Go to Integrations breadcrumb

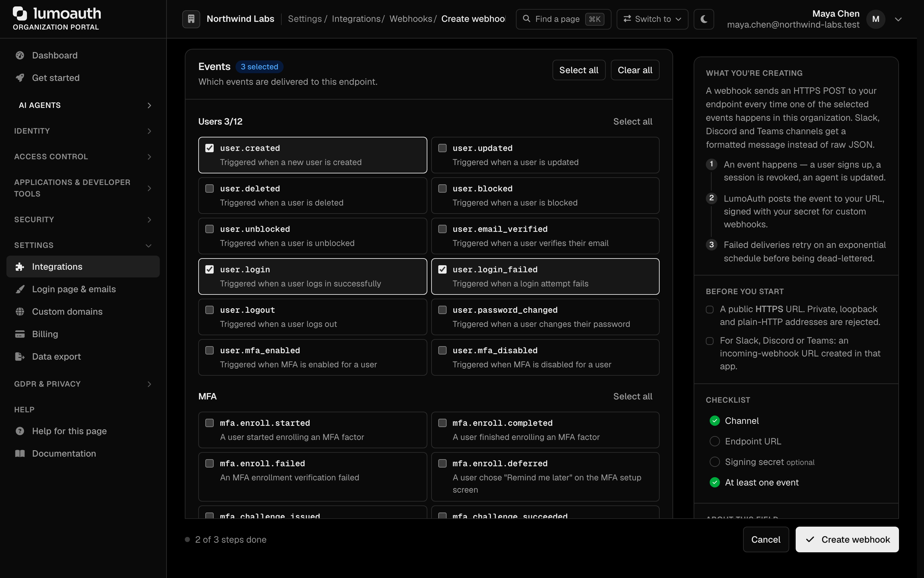point(356,19)
